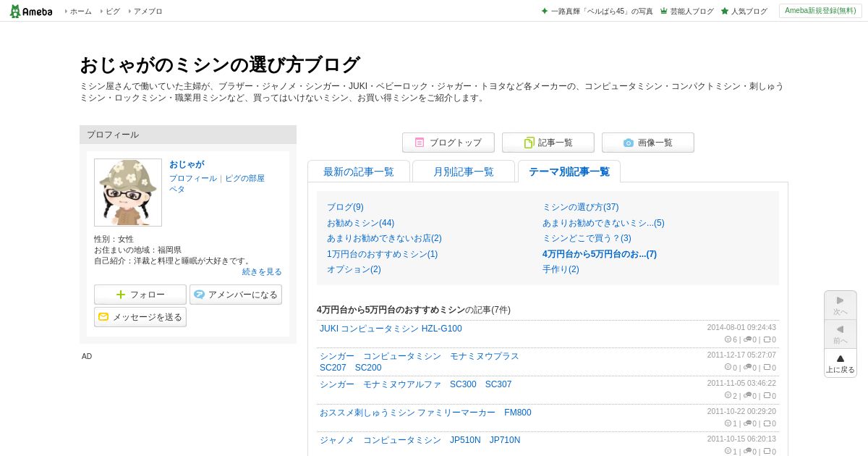Switch to 月別記事一覧 tab

point(464,172)
